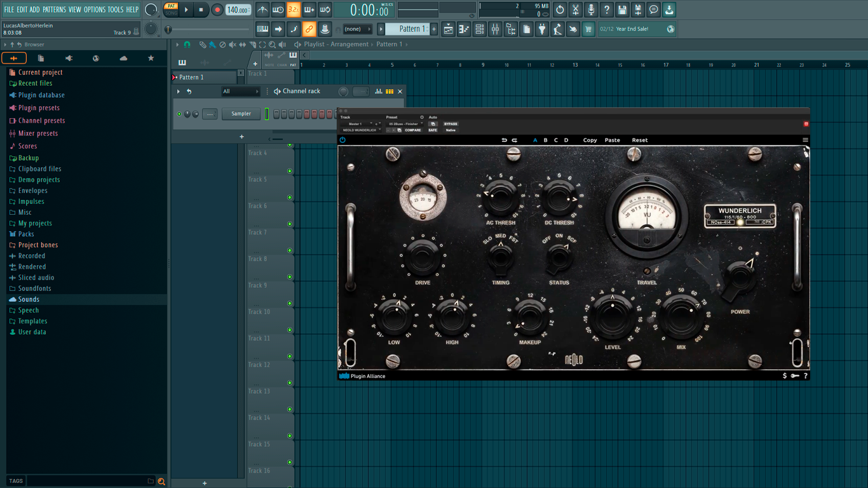Click the plugin redo arrow

coord(515,140)
